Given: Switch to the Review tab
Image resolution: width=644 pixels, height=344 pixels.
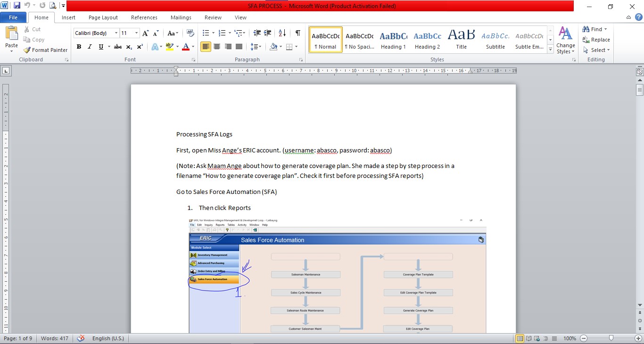Looking at the screenshot, I should pos(213,17).
